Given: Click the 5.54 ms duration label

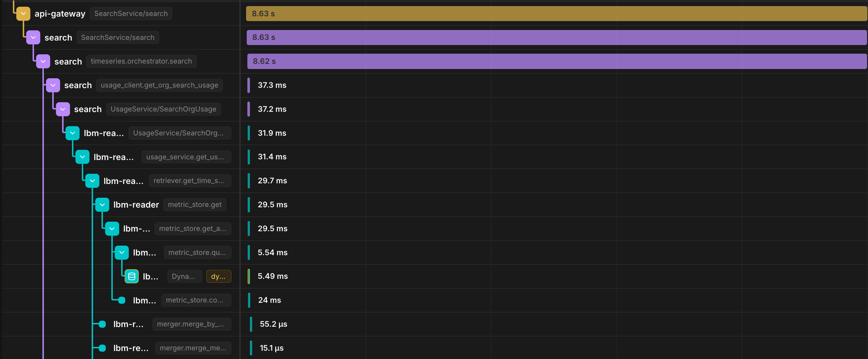Looking at the screenshot, I should coord(273,253).
